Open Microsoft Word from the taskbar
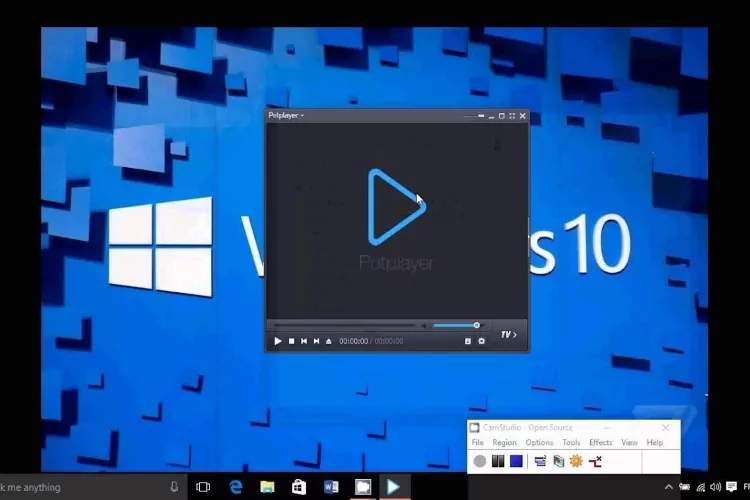 pyautogui.click(x=331, y=487)
